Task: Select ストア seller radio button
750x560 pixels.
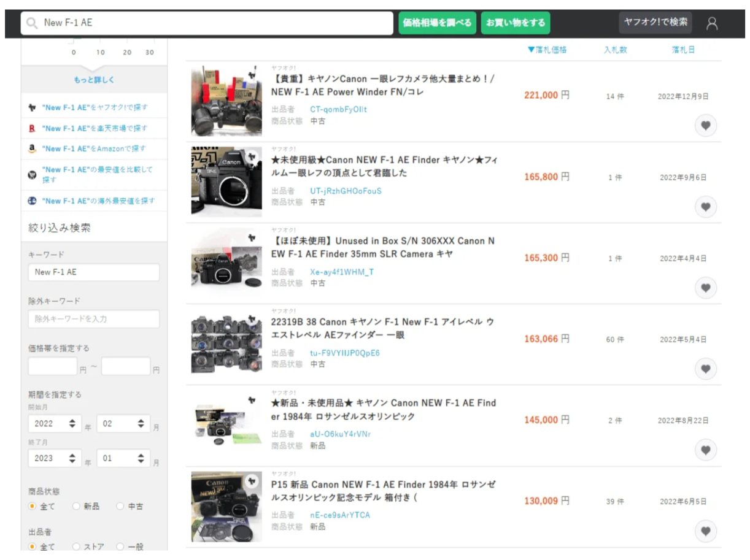Action: click(76, 546)
